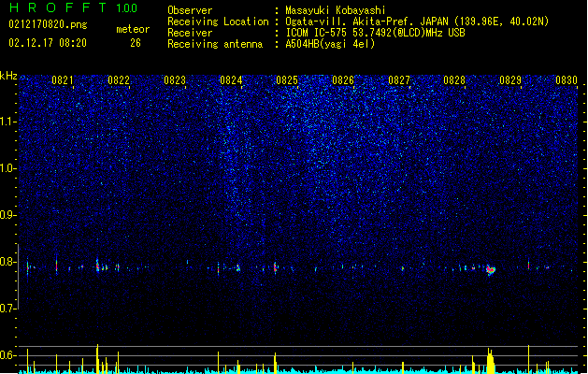The image size is (588, 374).
Task: Click the 0825 time marker
Action: click(287, 80)
